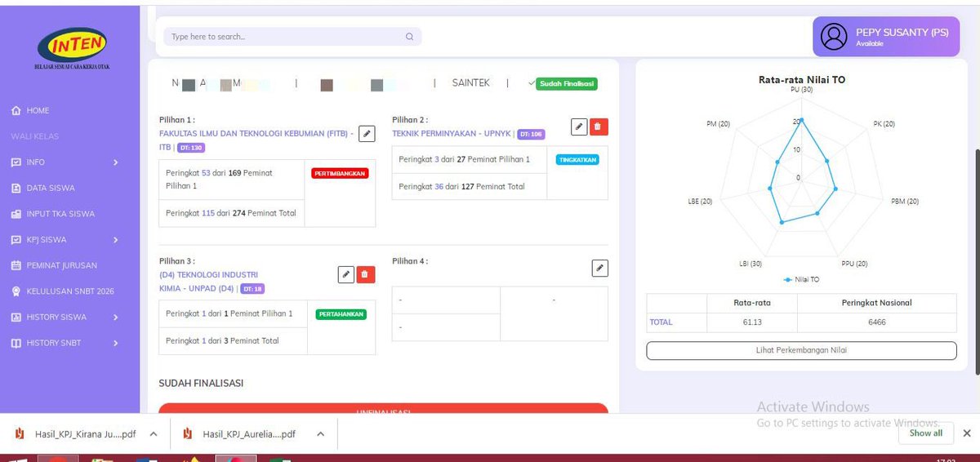Viewport: 980px width, 462px height.
Task: Click PDF icon of Hasil_KPJ_Aurelia download
Action: coord(187,433)
